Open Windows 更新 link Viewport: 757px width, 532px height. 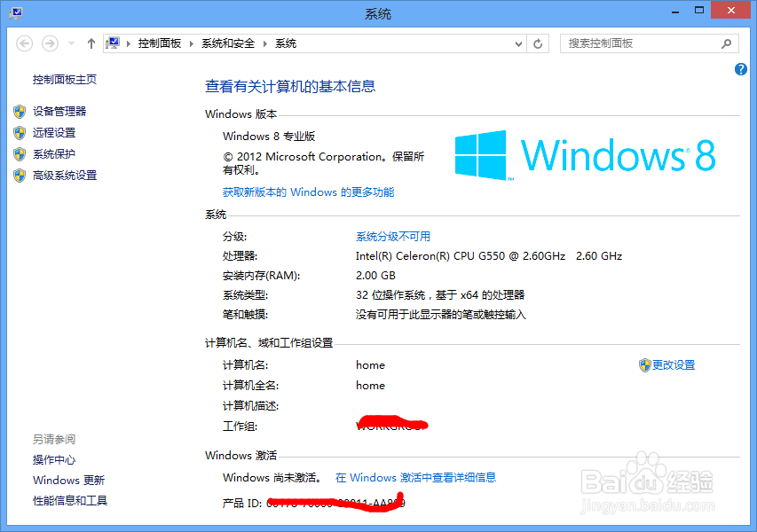click(68, 481)
